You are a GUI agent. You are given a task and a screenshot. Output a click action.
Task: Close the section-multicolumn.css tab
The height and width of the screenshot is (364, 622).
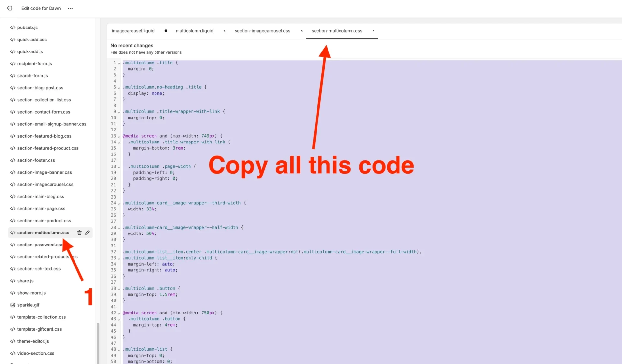click(373, 31)
